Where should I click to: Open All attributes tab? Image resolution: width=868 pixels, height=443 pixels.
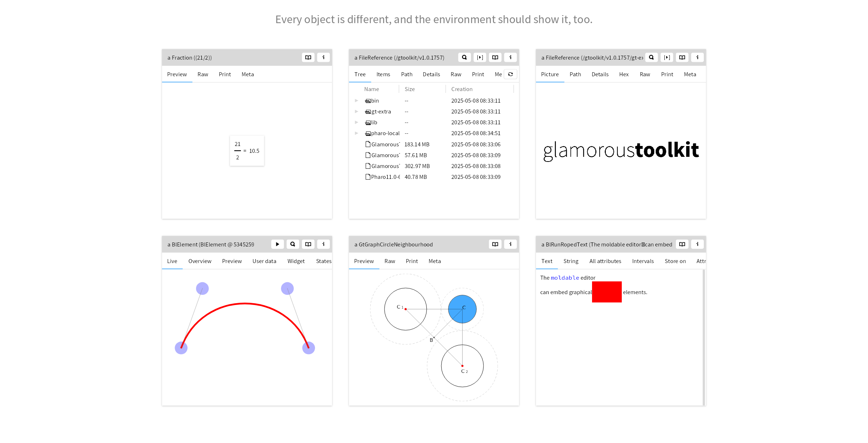[605, 261]
